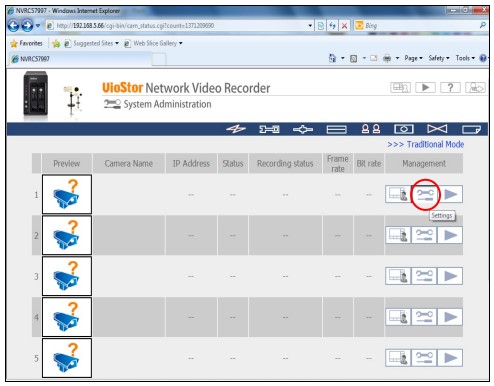Open camera 4 settings wrench icon
Image resolution: width=494 pixels, height=386 pixels.
coord(424,317)
